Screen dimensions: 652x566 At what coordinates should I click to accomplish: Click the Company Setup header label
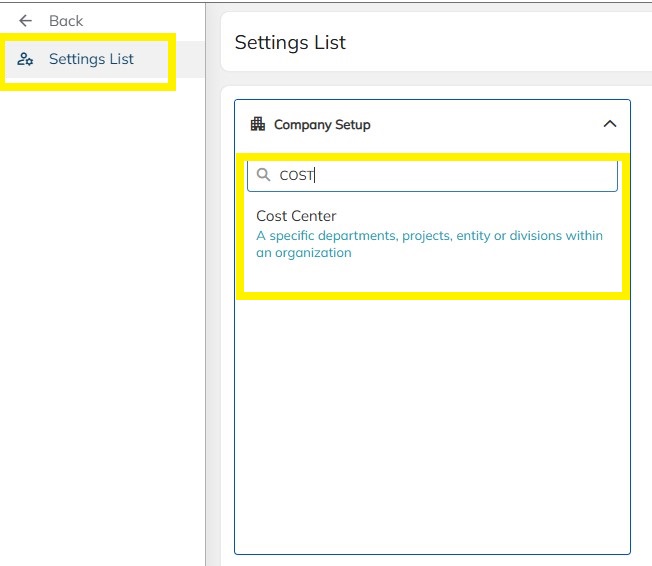coord(322,125)
